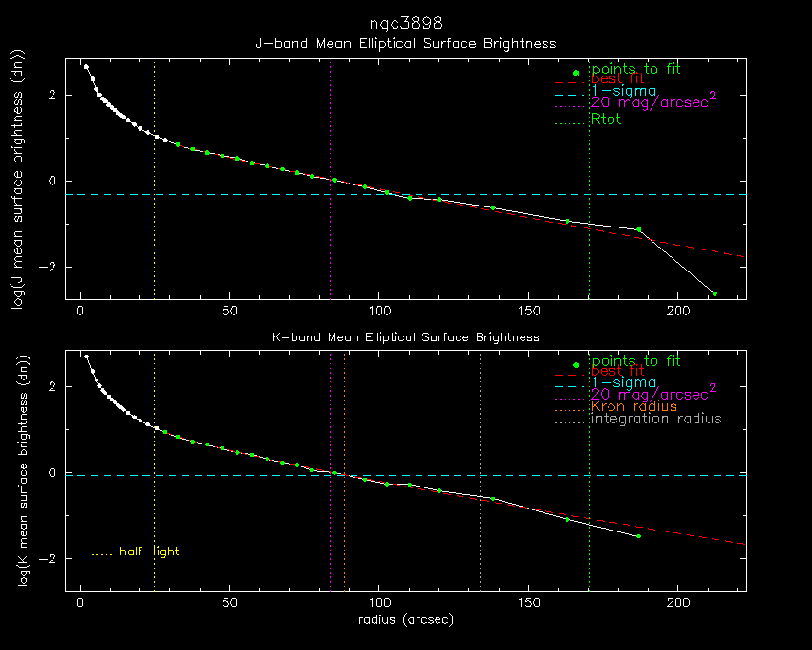Click the green dot marker in K-band legend
This screenshot has height=650, width=812.
click(575, 364)
